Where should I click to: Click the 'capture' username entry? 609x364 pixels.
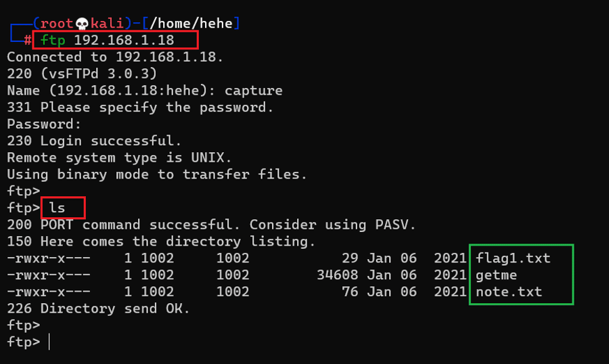pos(253,91)
